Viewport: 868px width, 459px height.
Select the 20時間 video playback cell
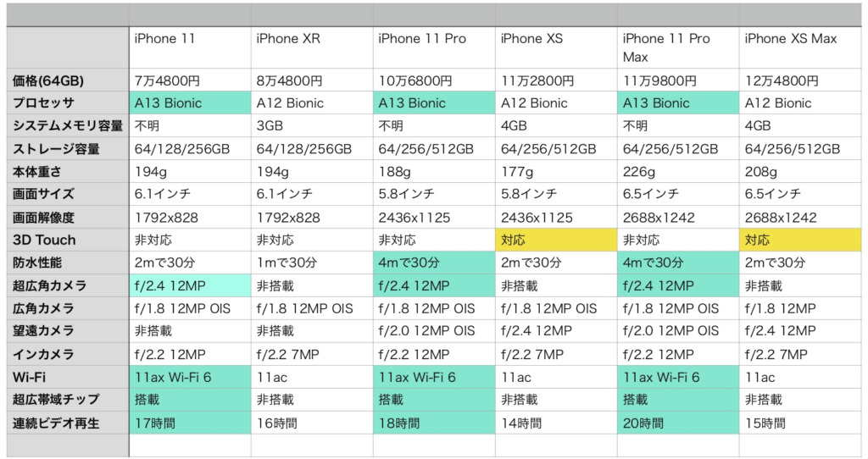click(x=678, y=423)
